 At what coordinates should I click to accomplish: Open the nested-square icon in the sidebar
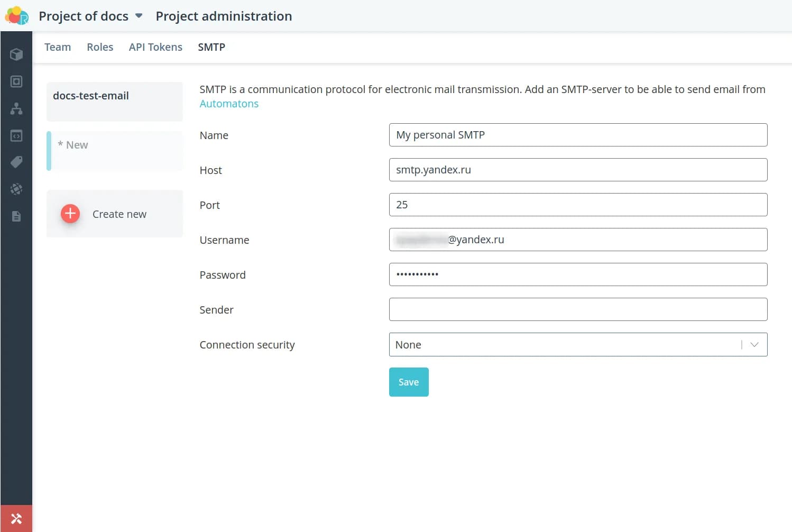16,81
